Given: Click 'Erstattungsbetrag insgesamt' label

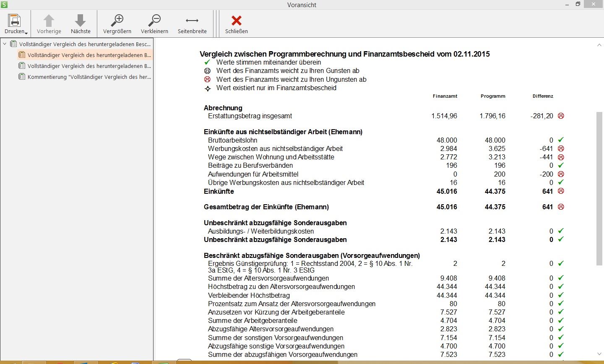Looking at the screenshot, I should click(x=250, y=116).
